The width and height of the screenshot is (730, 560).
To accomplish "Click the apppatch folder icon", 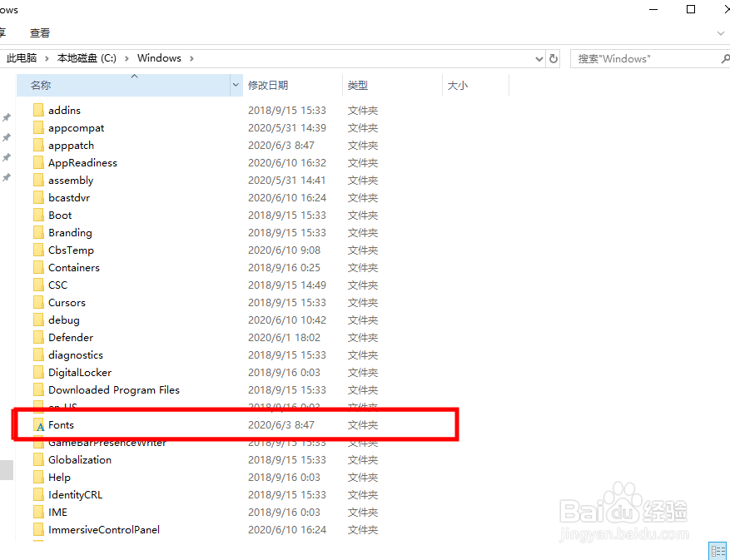I will click(x=38, y=146).
